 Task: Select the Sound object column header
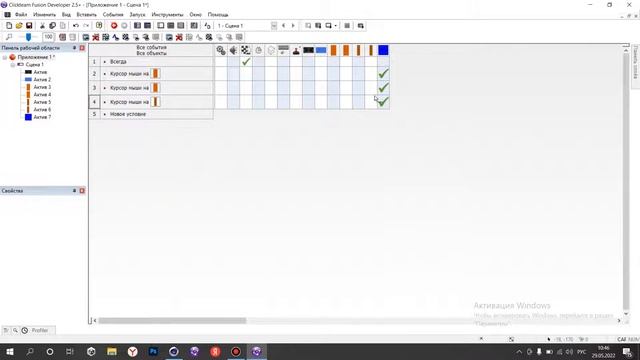(233, 50)
